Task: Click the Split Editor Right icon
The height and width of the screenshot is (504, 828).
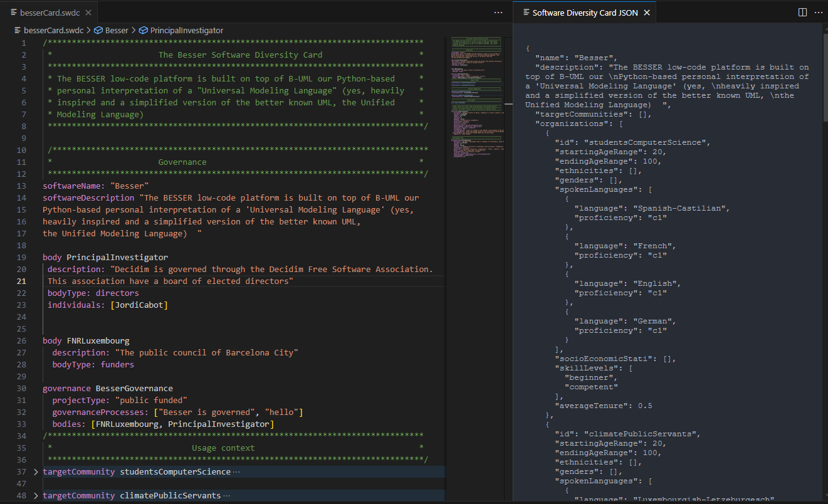Action: click(802, 13)
